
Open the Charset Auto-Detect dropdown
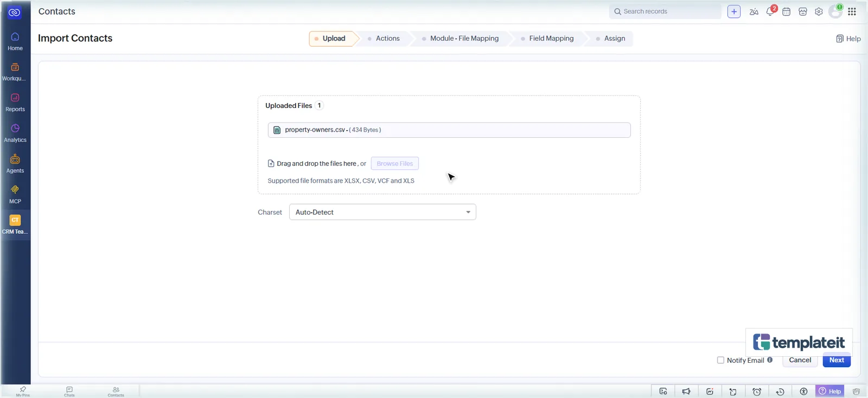coord(382,212)
